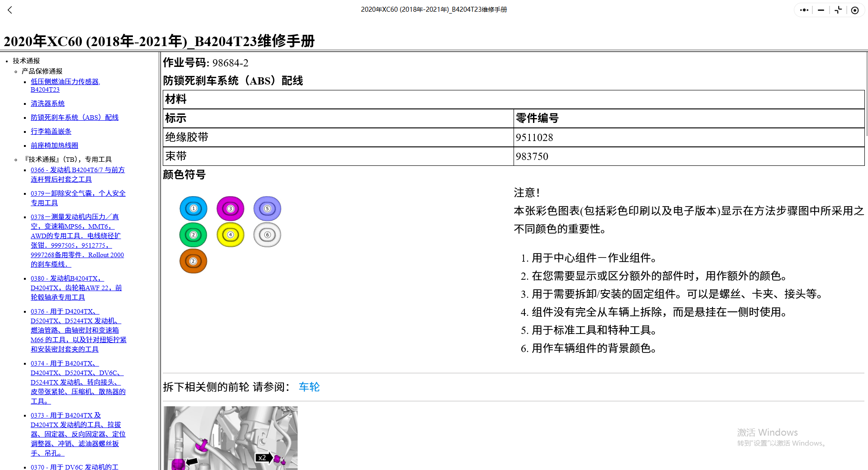Open the 0374 用于 B4204TX tool link
Image resolution: width=868 pixels, height=470 pixels.
tap(78, 382)
